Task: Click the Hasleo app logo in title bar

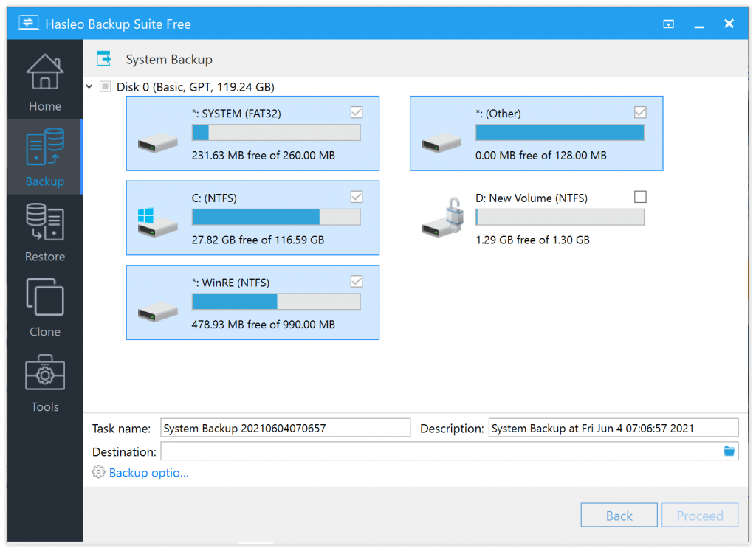Action: pyautogui.click(x=29, y=23)
